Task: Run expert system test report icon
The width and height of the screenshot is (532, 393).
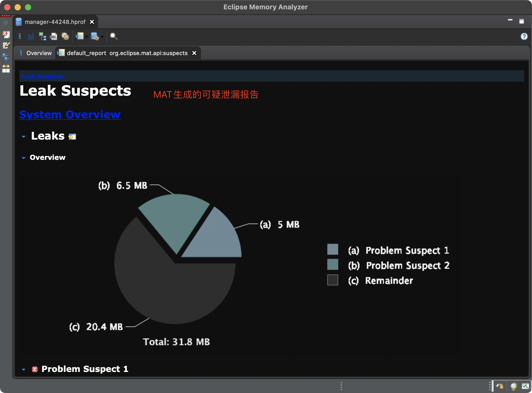Action: 79,36
